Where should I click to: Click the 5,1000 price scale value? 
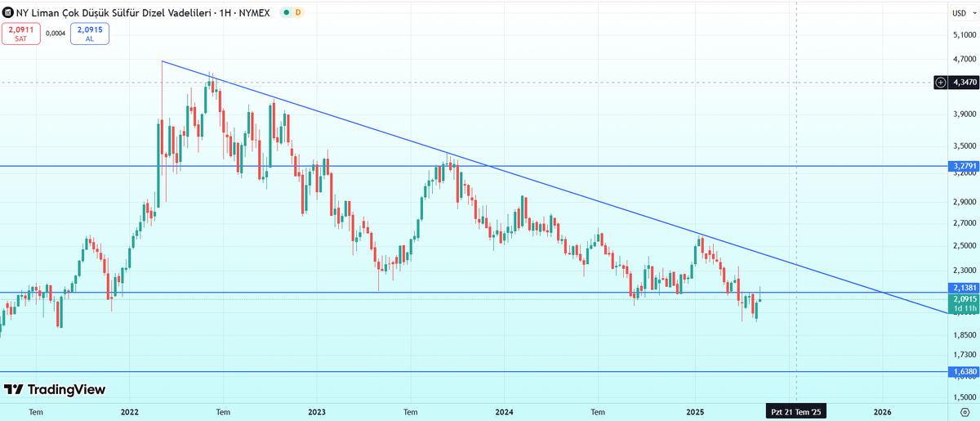point(965,35)
